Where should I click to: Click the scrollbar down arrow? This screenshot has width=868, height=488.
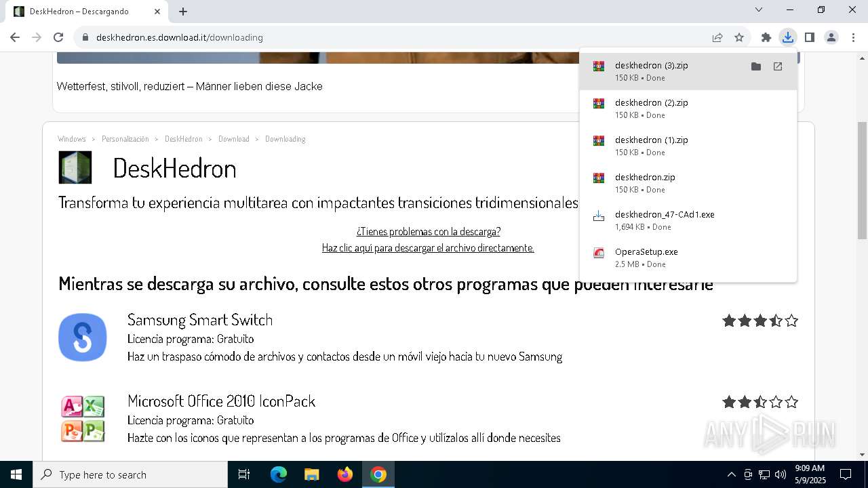862,455
